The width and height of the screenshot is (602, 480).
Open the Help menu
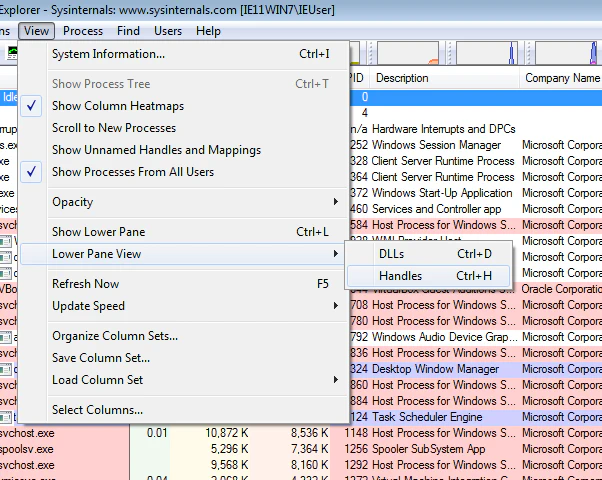click(208, 31)
